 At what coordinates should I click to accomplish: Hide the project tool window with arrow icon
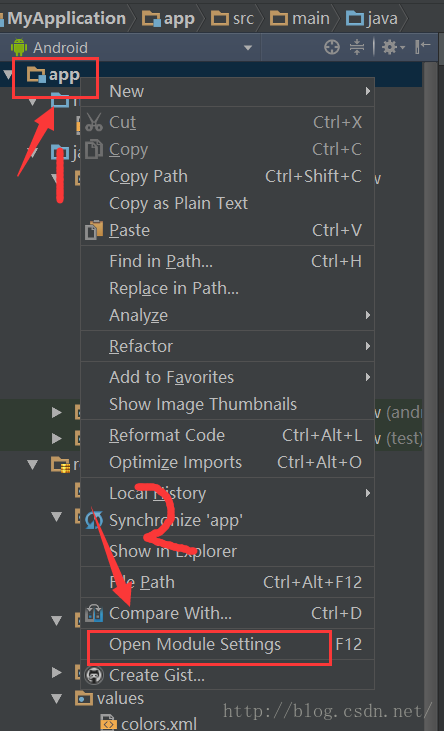pyautogui.click(x=423, y=47)
